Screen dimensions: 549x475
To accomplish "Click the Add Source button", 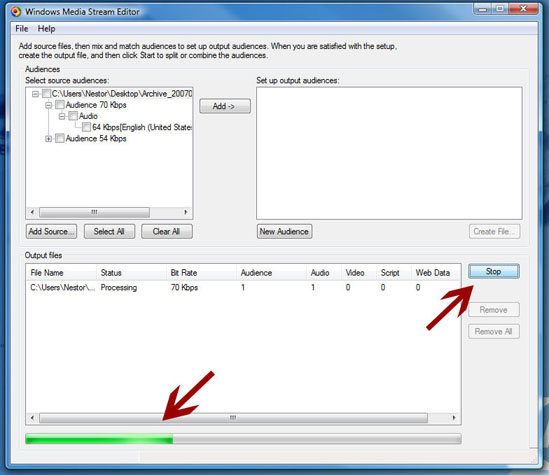I will click(x=51, y=231).
